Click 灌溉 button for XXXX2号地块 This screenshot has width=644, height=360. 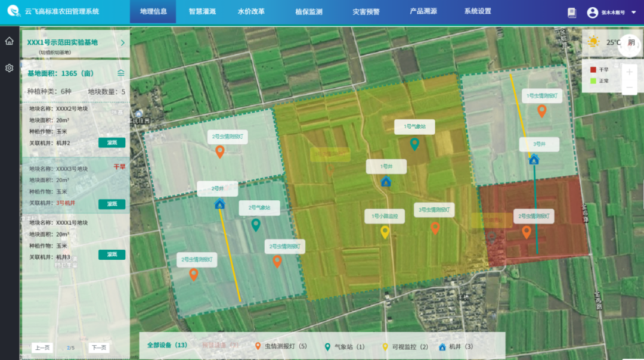[x=112, y=143]
